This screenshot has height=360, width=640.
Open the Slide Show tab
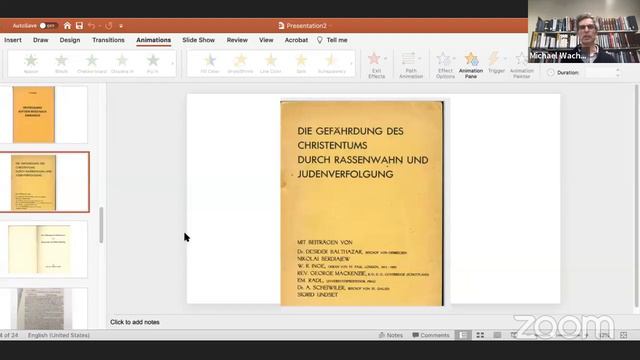pyautogui.click(x=198, y=40)
